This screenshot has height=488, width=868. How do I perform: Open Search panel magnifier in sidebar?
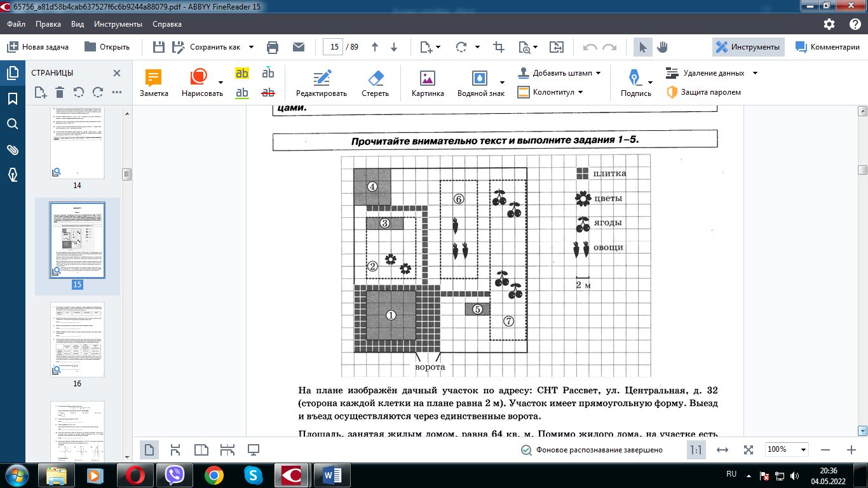[12, 124]
